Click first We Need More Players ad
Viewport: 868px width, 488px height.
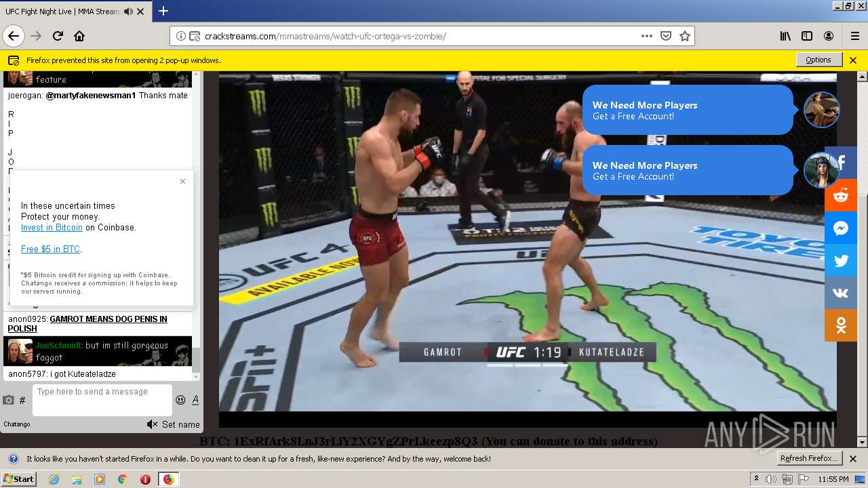[x=688, y=110]
